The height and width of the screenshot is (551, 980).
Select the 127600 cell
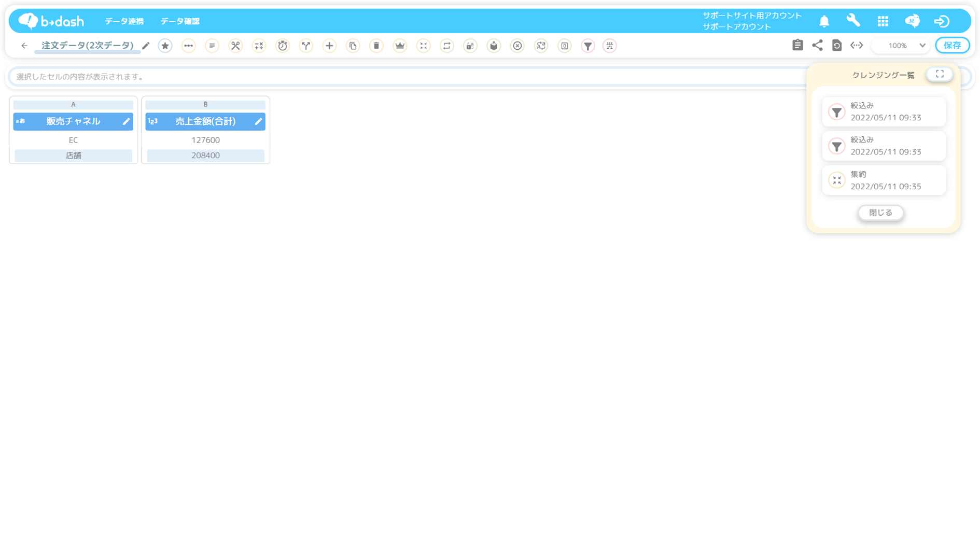click(205, 140)
